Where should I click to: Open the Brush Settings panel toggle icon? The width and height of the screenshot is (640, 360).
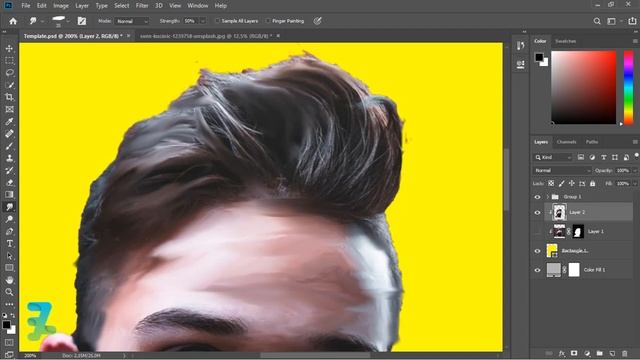[x=82, y=21]
